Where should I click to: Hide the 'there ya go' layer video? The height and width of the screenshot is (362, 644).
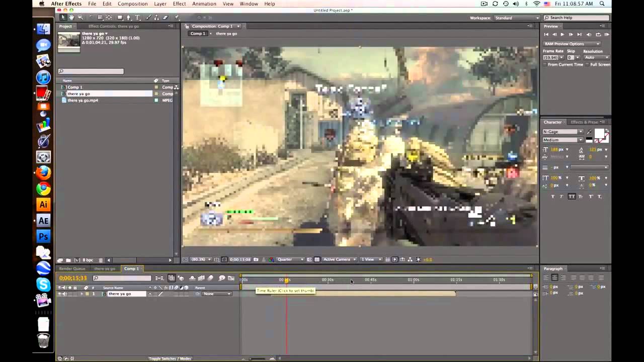tap(60, 294)
